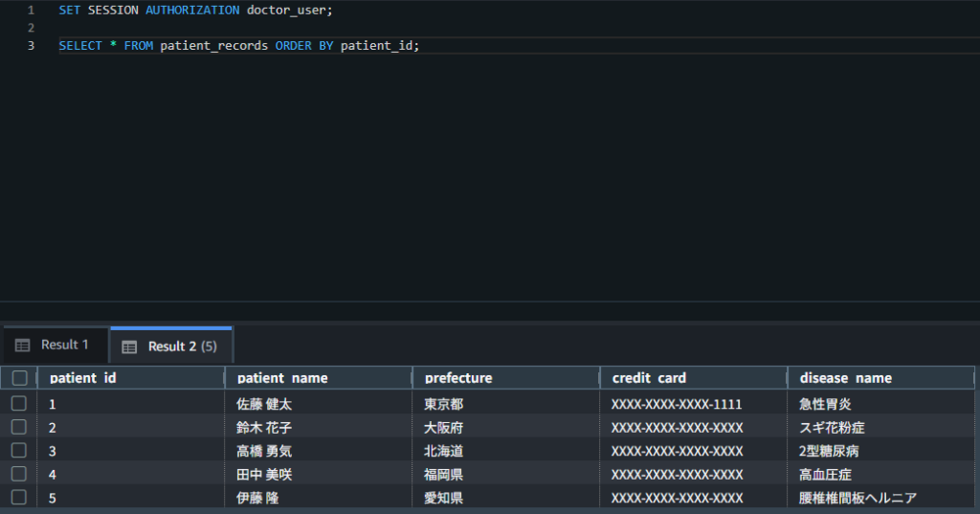Select the disease cell スギ花粉症
Screen dimensions: 980x514
[x=880, y=428]
